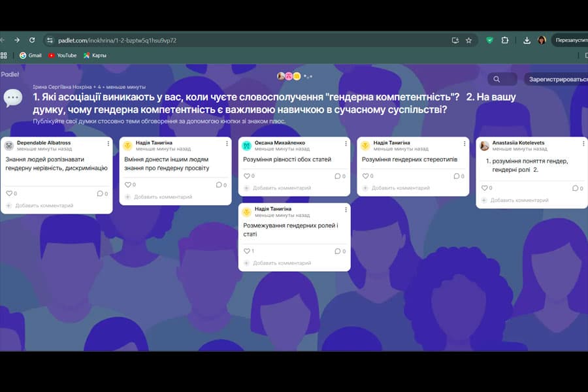The image size is (588, 392).
Task: Open browser downloads icon
Action: [527, 41]
